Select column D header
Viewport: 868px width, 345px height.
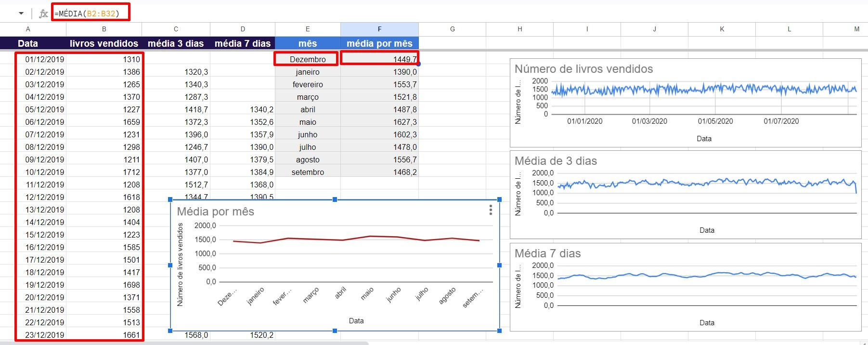pos(243,29)
